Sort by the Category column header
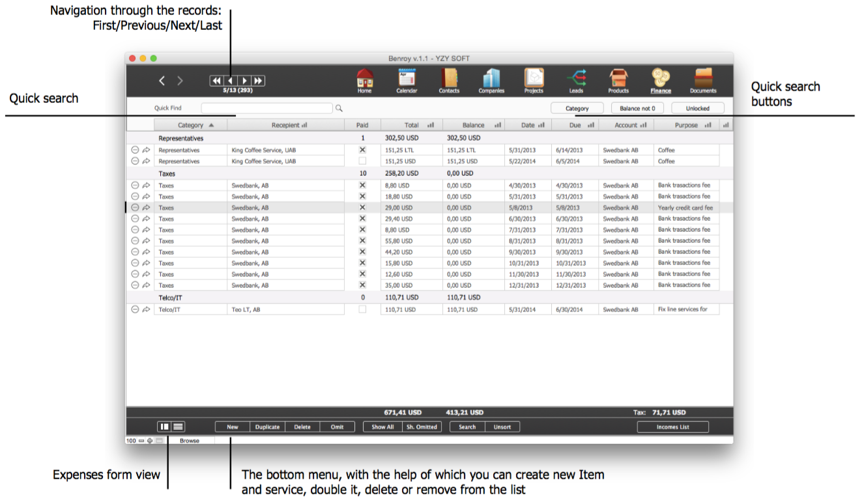862x504 pixels. pos(190,125)
